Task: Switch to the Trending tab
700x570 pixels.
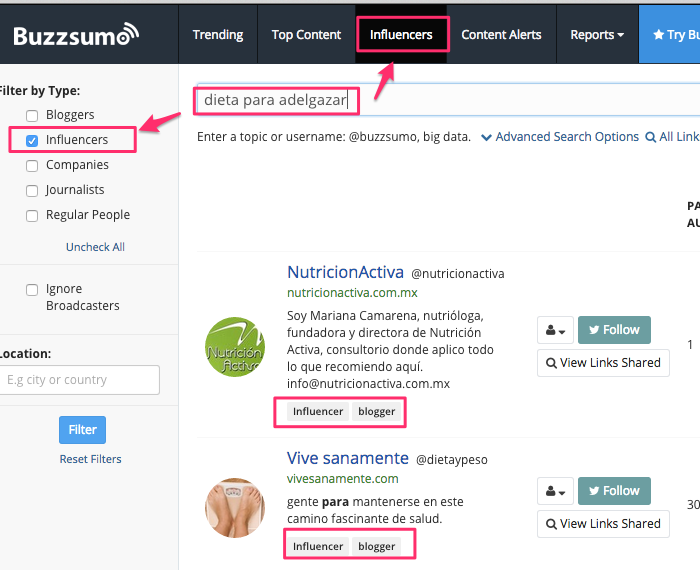Action: pyautogui.click(x=218, y=35)
